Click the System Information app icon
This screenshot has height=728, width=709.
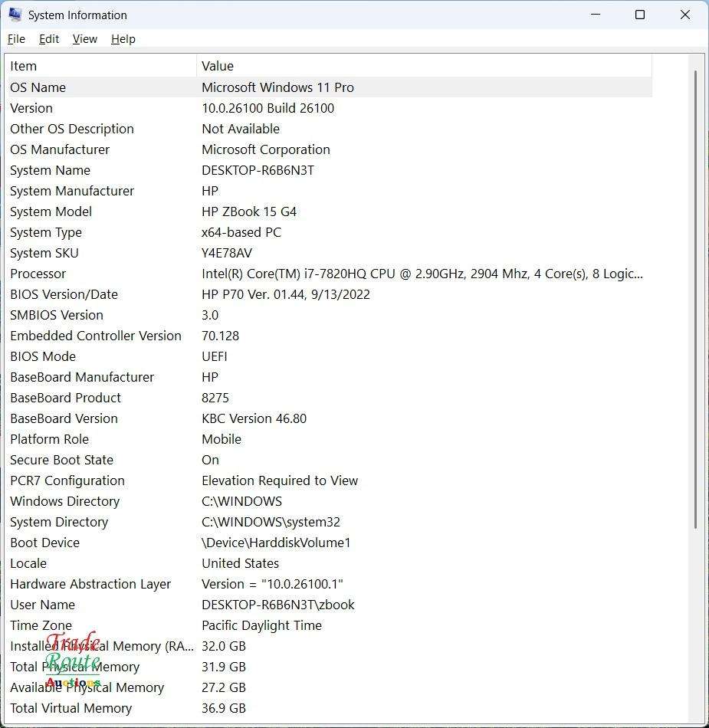15,15
